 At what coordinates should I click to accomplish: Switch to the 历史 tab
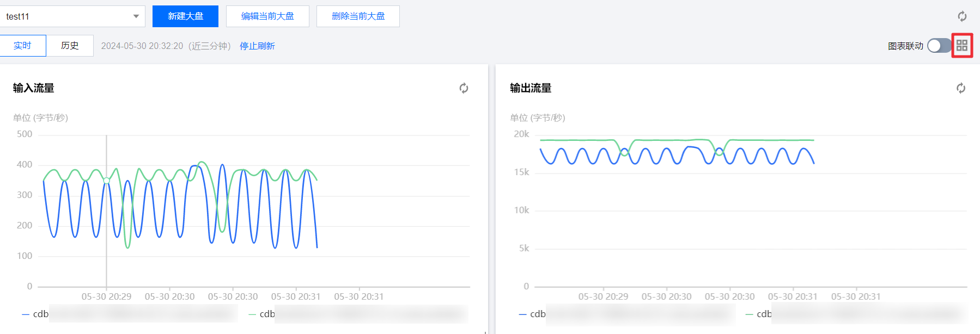coord(70,46)
